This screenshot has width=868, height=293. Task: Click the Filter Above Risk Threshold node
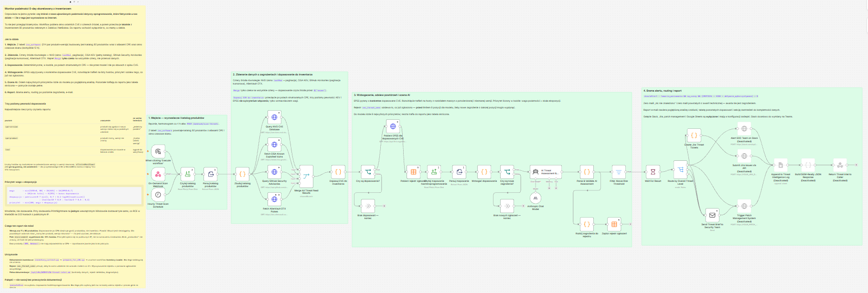click(x=619, y=172)
